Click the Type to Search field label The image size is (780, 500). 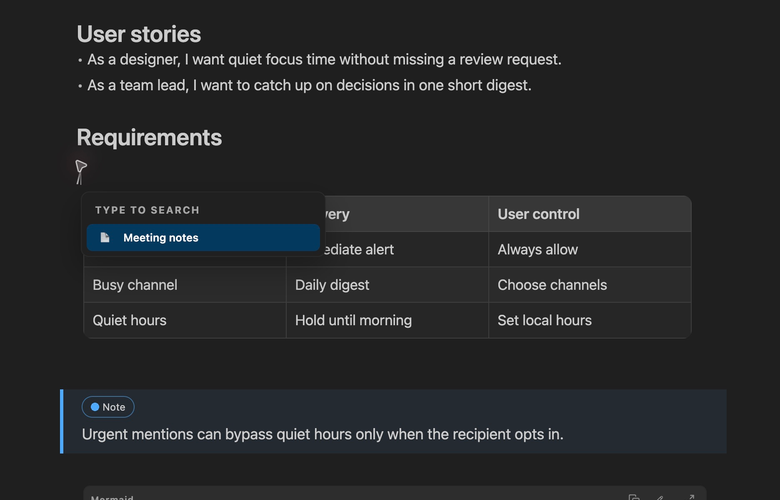[147, 210]
